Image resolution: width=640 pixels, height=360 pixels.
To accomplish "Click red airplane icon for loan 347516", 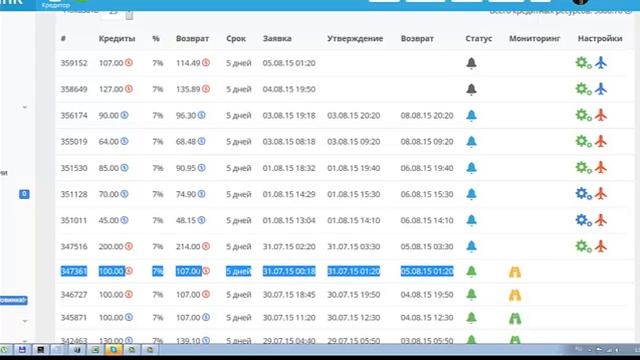I will [601, 247].
